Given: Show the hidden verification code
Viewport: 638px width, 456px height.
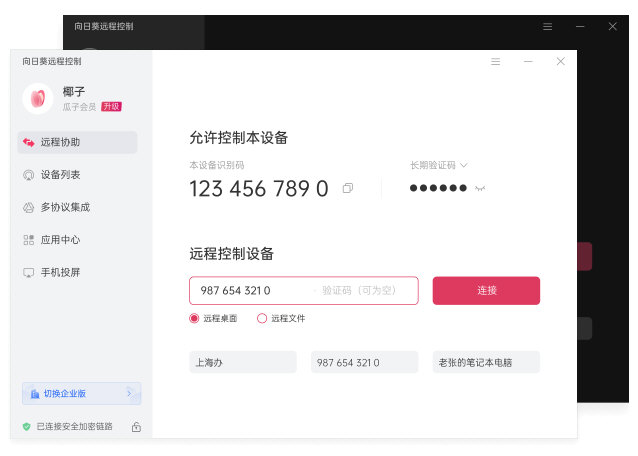Looking at the screenshot, I should click(x=480, y=188).
